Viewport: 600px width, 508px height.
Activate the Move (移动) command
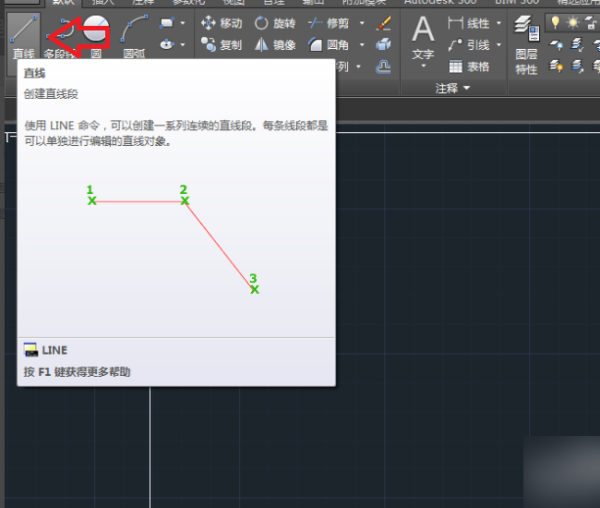tap(222, 23)
